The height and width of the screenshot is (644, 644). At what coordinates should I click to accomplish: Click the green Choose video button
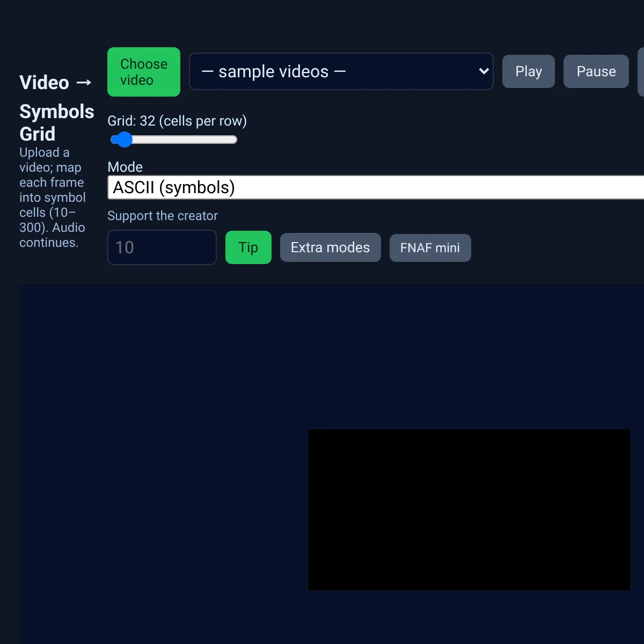[144, 72]
